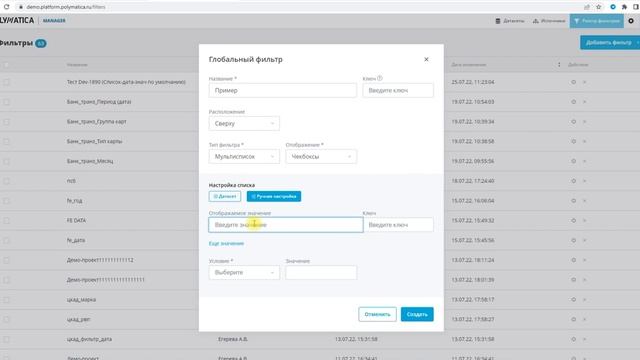Image resolution: width=640 pixels, height=360 pixels.
Task: Open the Тип фильтра dropdown showing Мультисписок
Action: [x=244, y=156]
